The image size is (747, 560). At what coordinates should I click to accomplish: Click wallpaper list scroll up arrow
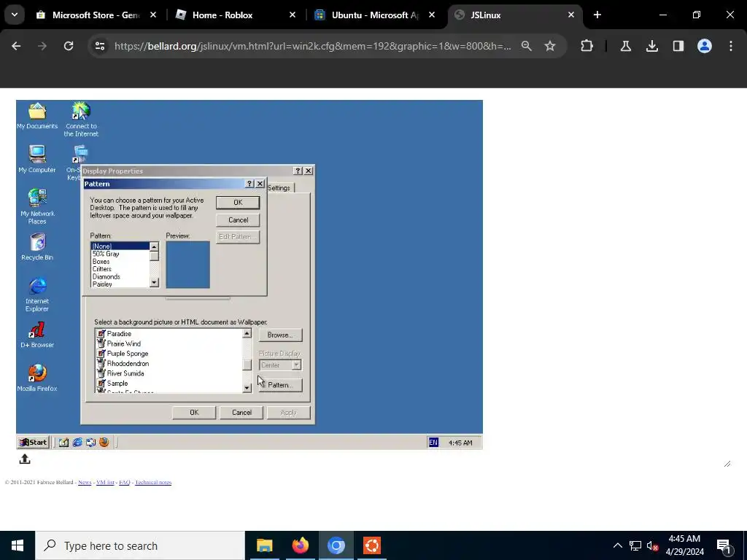(247, 333)
